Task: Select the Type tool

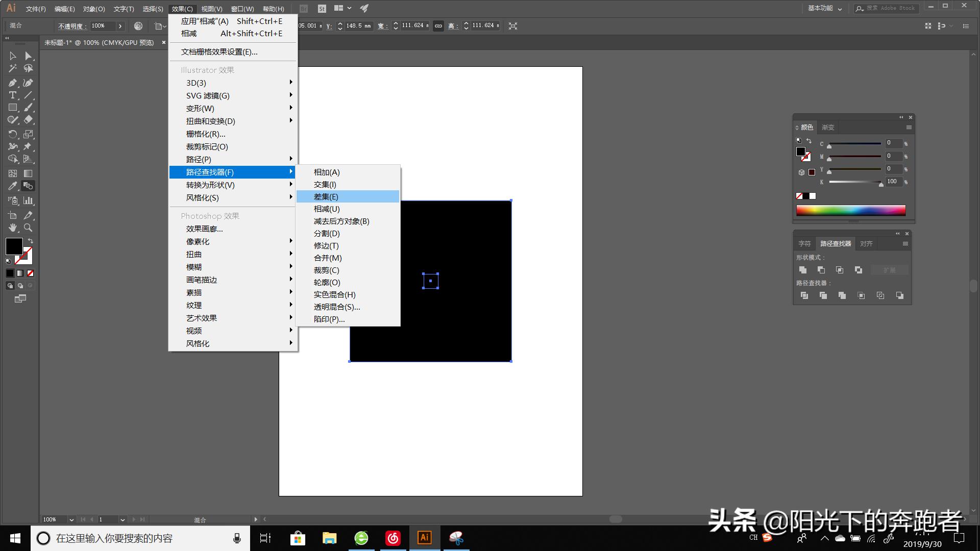Action: point(12,95)
